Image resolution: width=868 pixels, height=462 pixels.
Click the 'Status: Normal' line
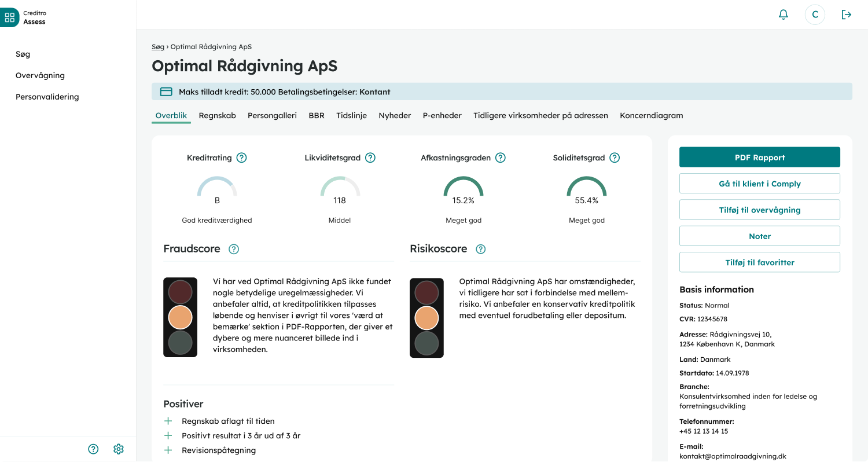tap(704, 305)
